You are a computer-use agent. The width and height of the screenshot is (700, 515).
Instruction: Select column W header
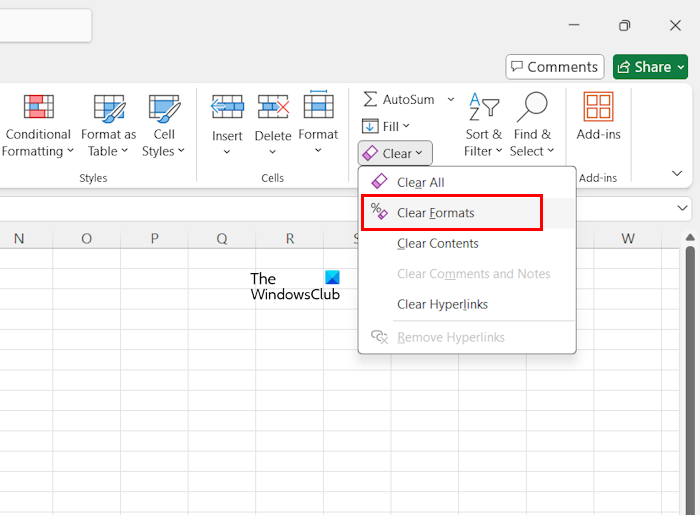click(628, 238)
